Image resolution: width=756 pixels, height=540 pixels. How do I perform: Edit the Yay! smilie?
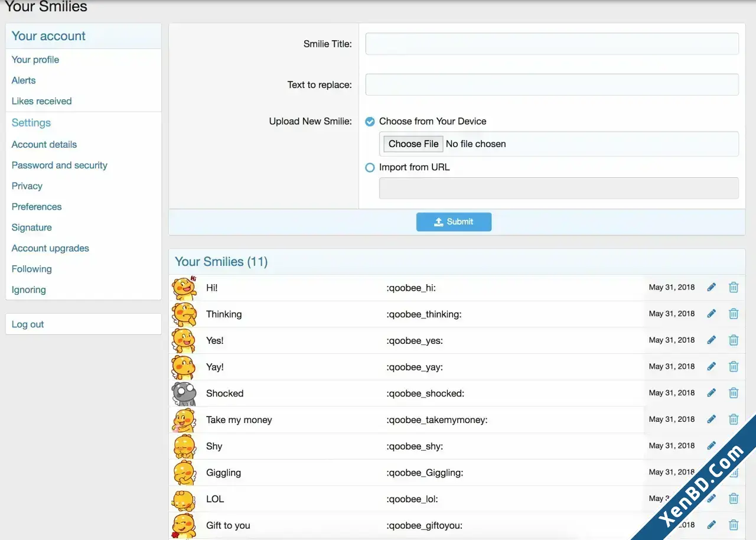[711, 366]
